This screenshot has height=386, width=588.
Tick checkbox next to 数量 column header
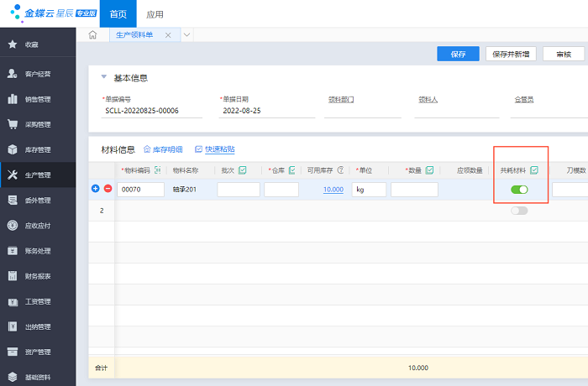click(429, 170)
